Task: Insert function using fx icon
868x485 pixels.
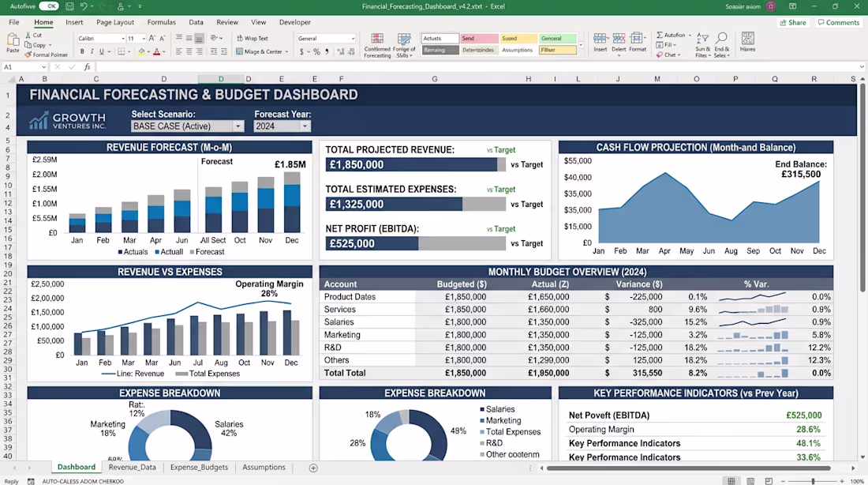Action: [x=87, y=67]
